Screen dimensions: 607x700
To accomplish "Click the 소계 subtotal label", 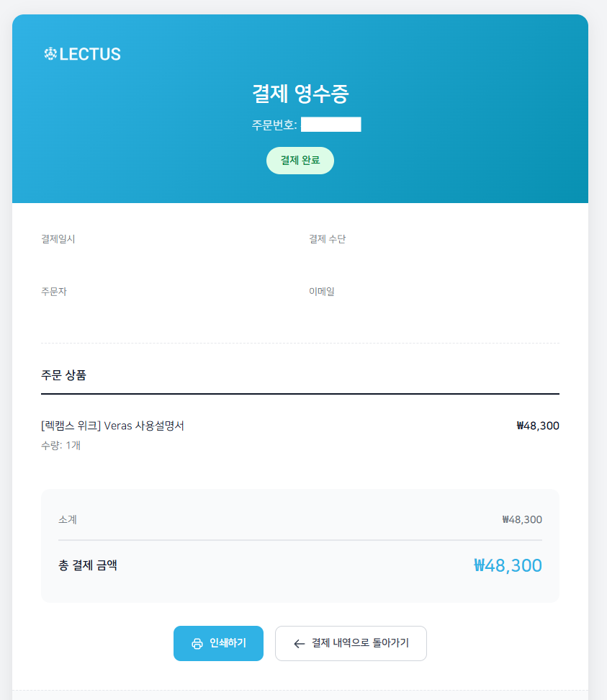I will tap(68, 519).
